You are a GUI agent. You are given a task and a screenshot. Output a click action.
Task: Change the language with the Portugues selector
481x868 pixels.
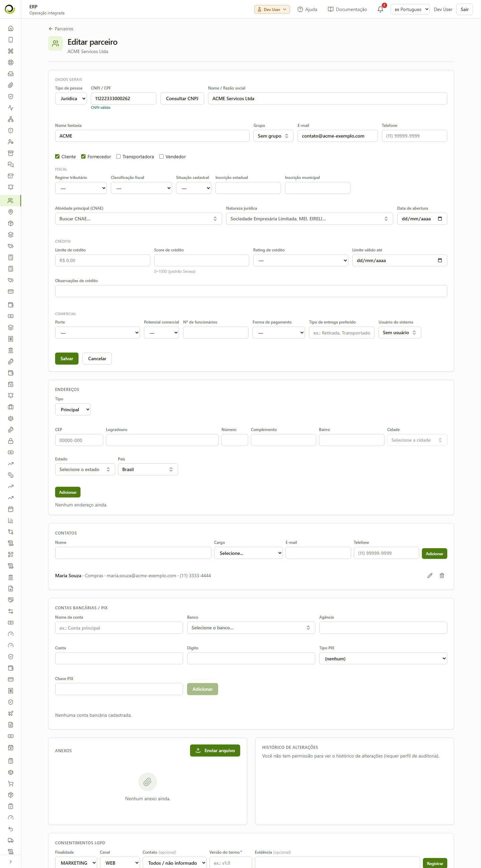pos(410,9)
